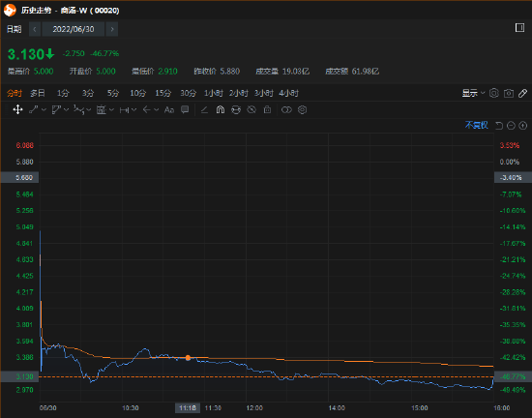The width and height of the screenshot is (532, 418).
Task: Switch to 5分 interval tab
Action: point(113,93)
